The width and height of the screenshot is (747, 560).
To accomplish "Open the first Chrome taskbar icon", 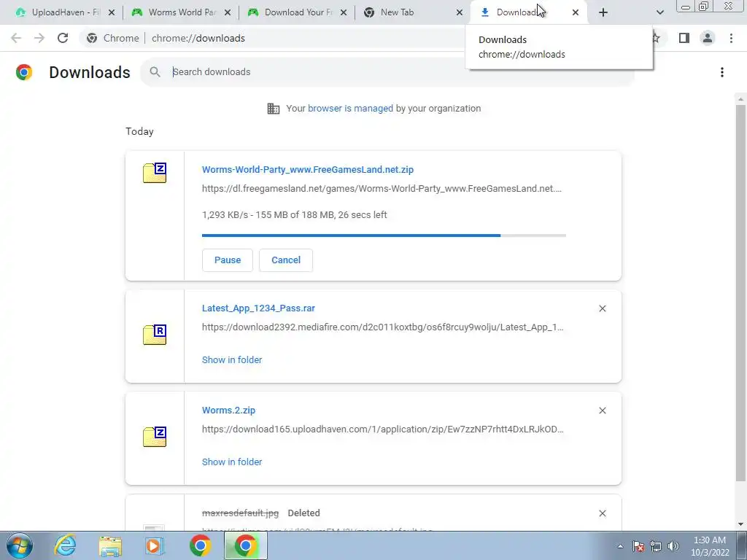I will click(x=200, y=545).
